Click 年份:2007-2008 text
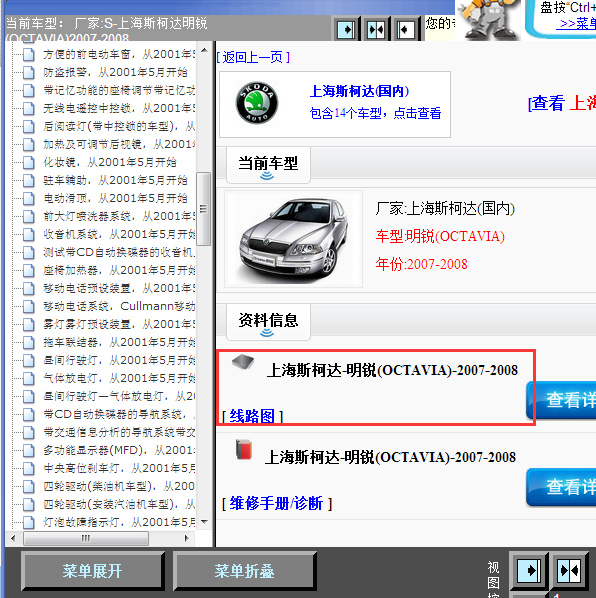 [x=421, y=264]
